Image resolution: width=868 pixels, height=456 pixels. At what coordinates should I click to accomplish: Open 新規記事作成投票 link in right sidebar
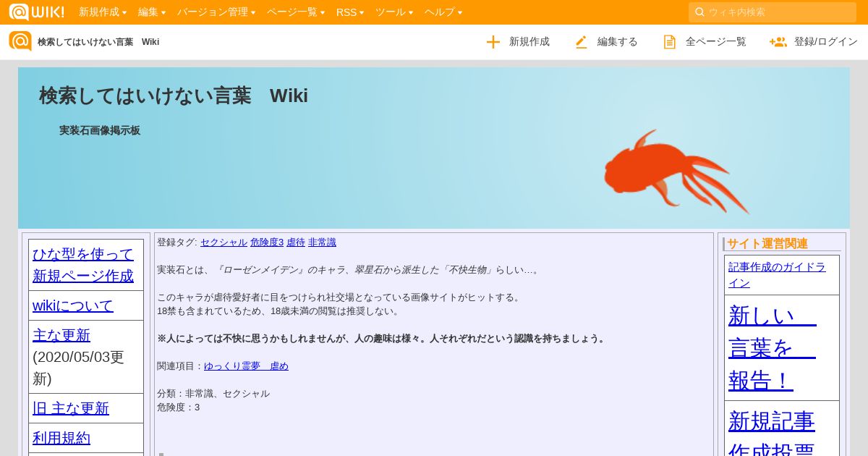click(x=772, y=432)
